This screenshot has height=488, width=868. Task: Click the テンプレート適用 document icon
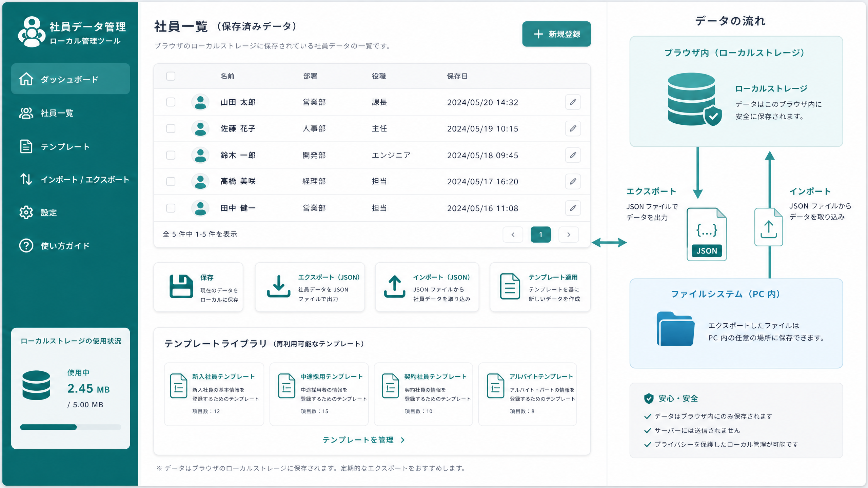click(510, 286)
